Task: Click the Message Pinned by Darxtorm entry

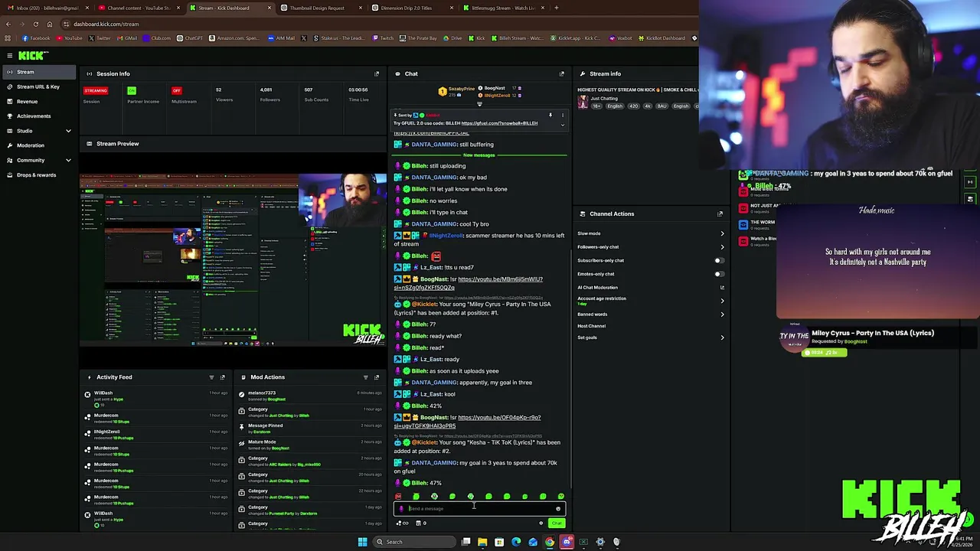Action: point(310,429)
